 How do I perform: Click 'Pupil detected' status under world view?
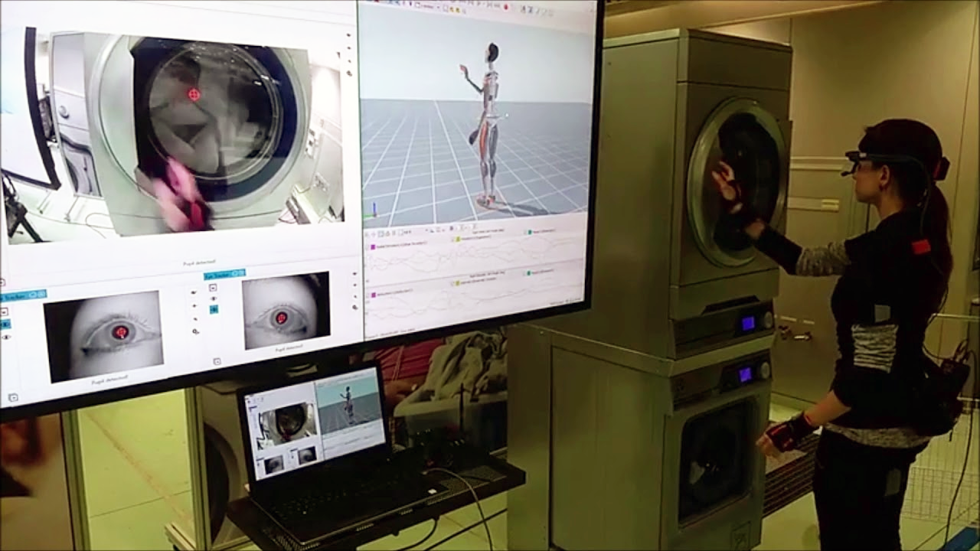click(201, 262)
